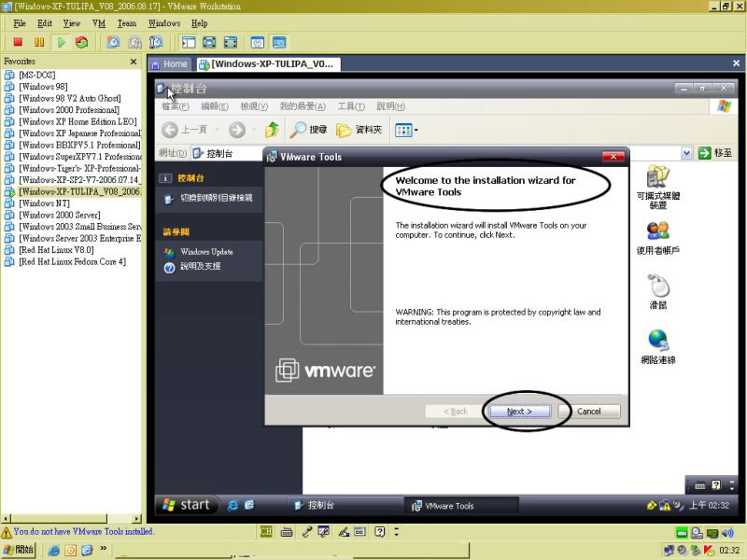This screenshot has height=560, width=747.
Task: Close the Favorites panel
Action: [134, 62]
